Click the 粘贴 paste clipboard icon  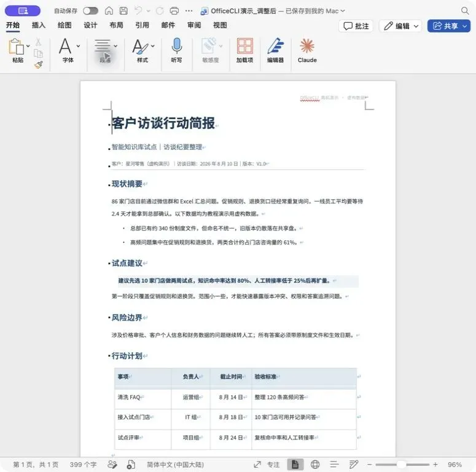click(16, 47)
